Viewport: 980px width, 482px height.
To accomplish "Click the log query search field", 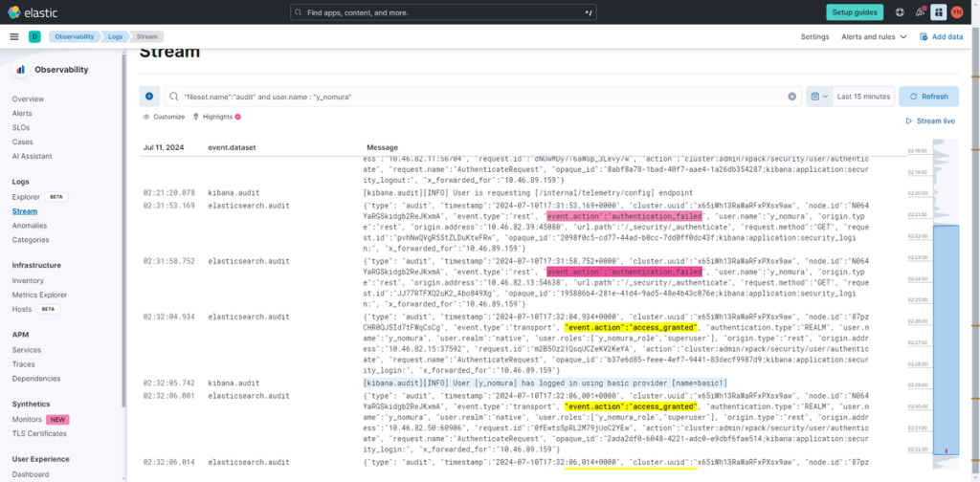I will (x=479, y=97).
